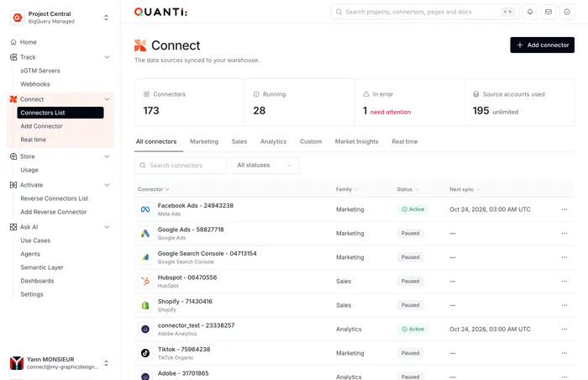Open more options for connector_test row
Viewport: 588px width, 380px height.
pyautogui.click(x=564, y=330)
